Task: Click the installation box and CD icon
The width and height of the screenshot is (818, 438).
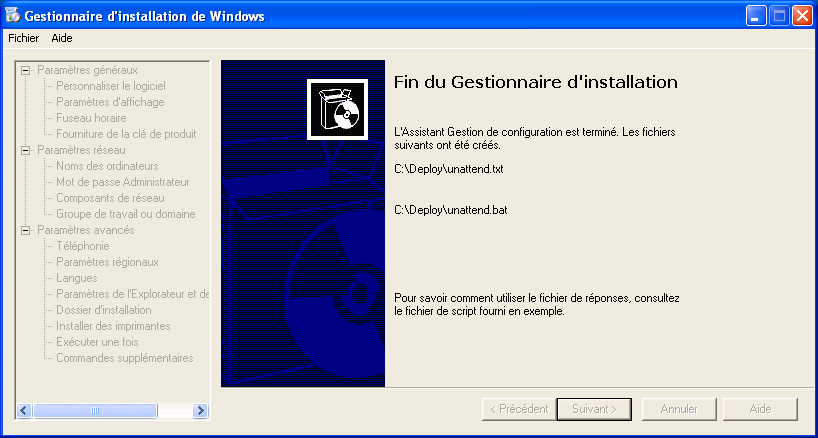Action: [x=337, y=110]
